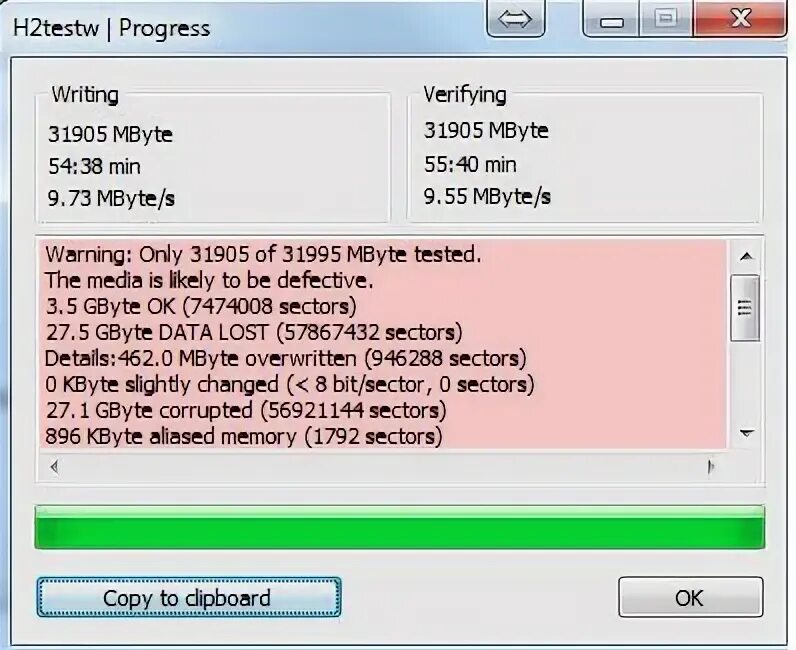Screen dimensions: 796x650
Task: Click the '27.1 GByte corrupted' line
Action: (x=246, y=410)
